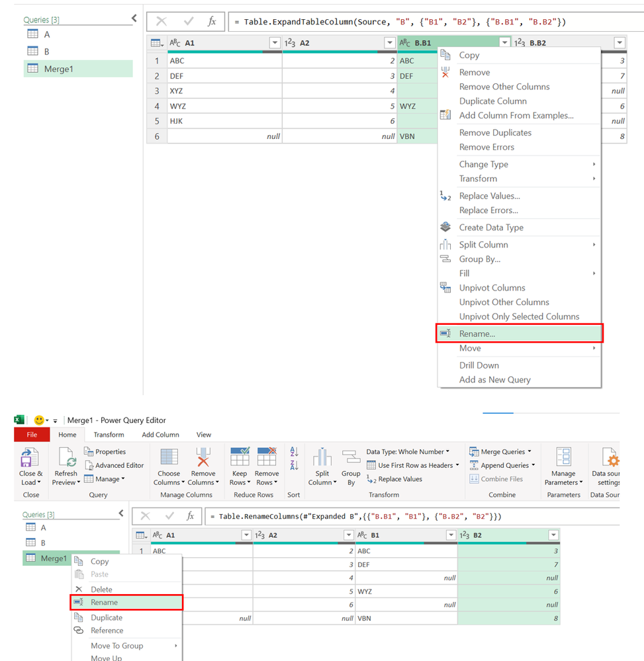644x661 pixels.
Task: Switch to the Transform ribbon tab
Action: (109, 435)
